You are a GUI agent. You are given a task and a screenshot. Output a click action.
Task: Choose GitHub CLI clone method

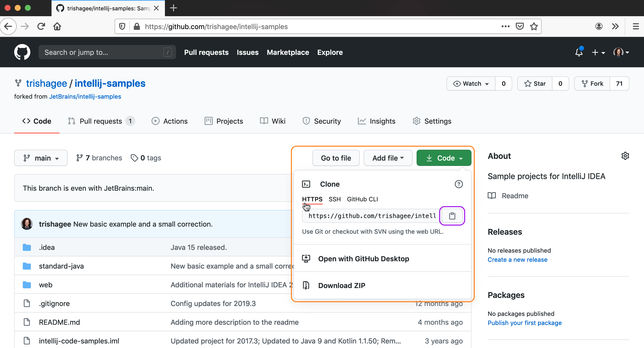pyautogui.click(x=362, y=199)
